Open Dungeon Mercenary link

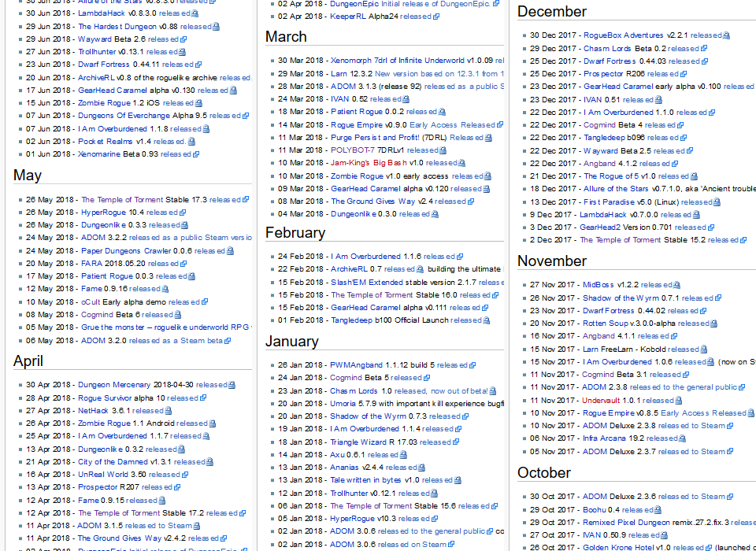pos(114,385)
